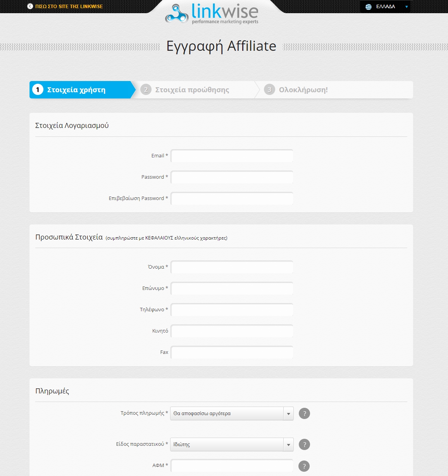
Task: Open help for Τρόπος πληρωμής via question mark
Action: click(x=304, y=413)
